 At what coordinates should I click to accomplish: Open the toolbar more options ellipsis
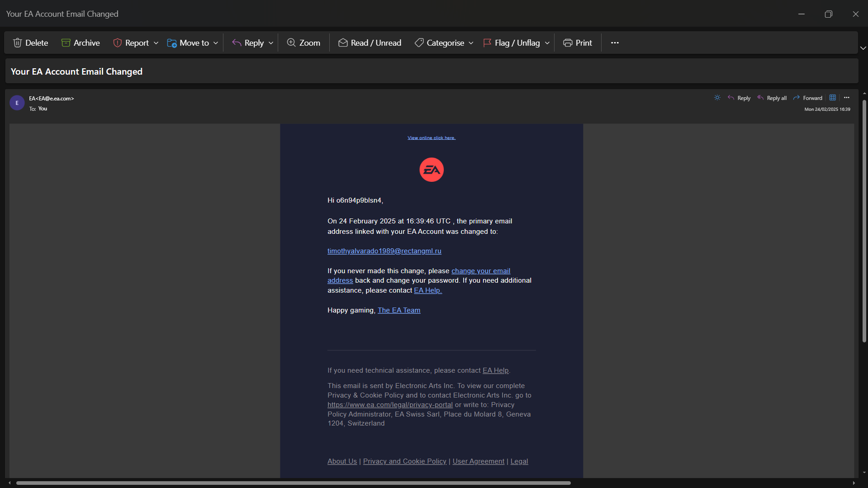pyautogui.click(x=615, y=43)
